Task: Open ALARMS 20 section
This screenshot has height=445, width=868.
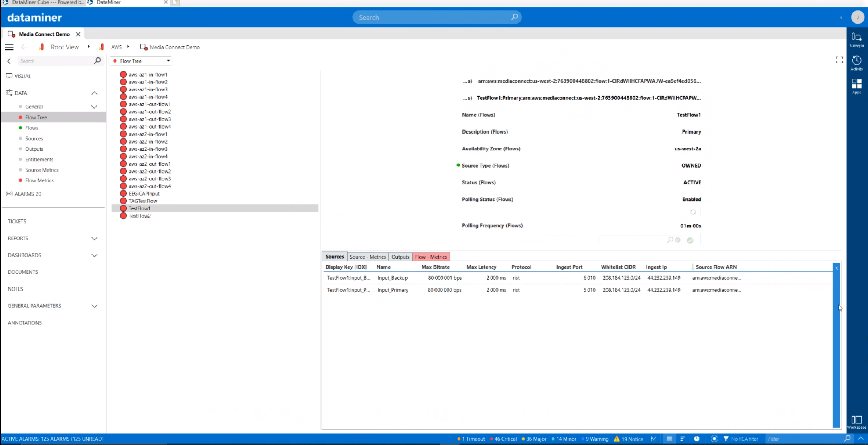Action: coord(28,194)
